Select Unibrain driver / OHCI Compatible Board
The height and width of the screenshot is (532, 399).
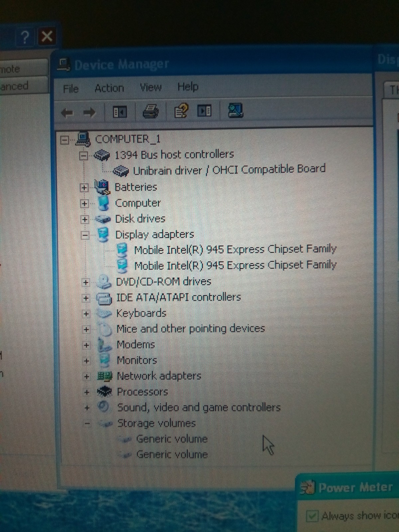[229, 170]
